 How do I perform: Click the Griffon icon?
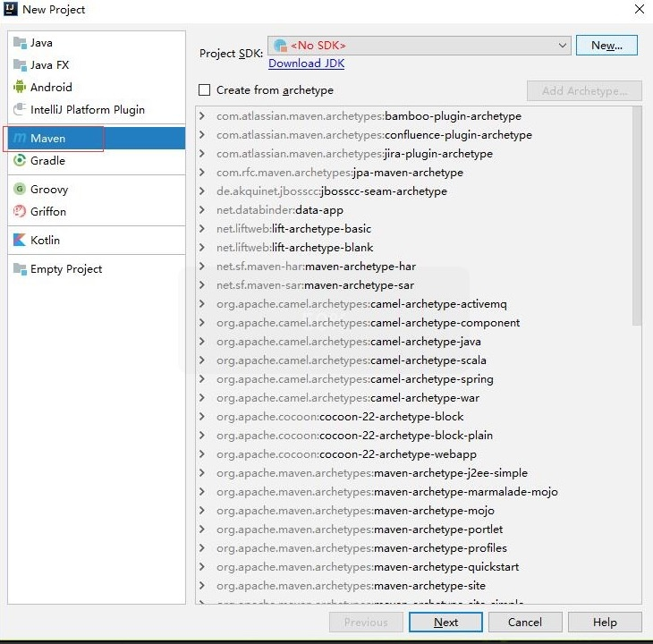[20, 211]
